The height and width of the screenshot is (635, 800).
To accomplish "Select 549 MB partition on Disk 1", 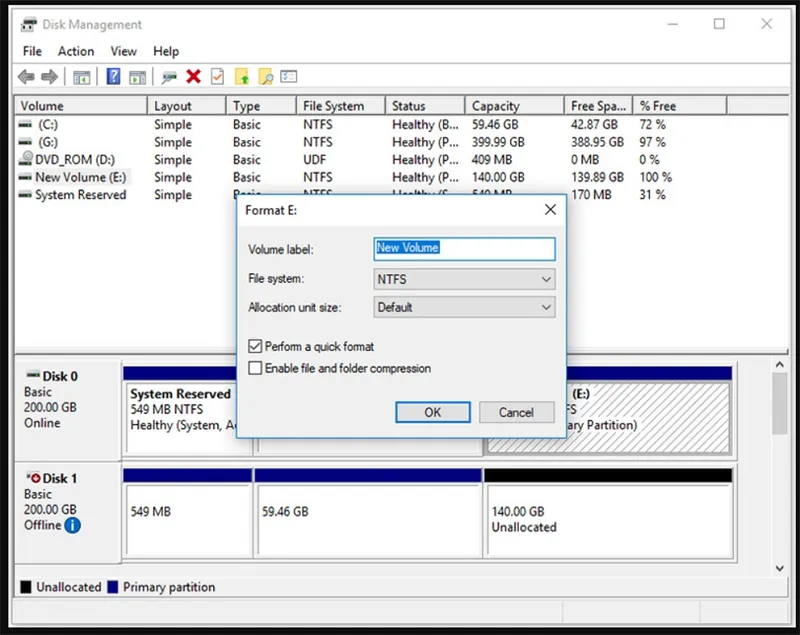I will (x=188, y=519).
